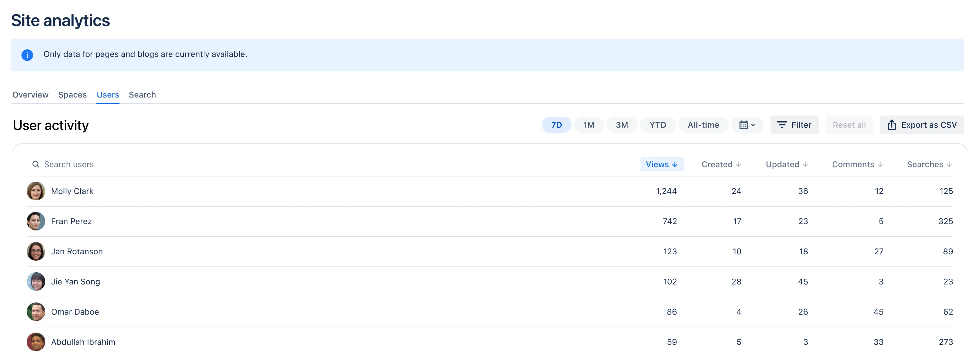The width and height of the screenshot is (980, 357).
Task: Select the YTD time range
Action: 658,125
